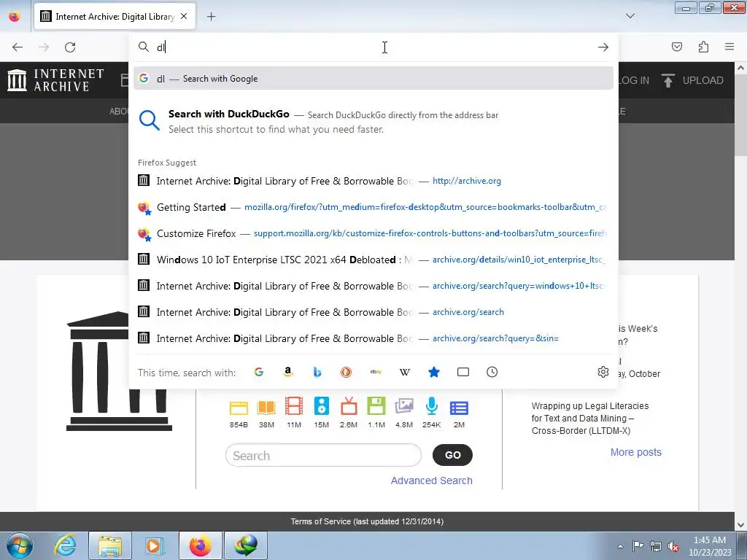Open the archive.org/search?query=&sin= suggestion
This screenshot has width=747, height=560.
click(373, 338)
